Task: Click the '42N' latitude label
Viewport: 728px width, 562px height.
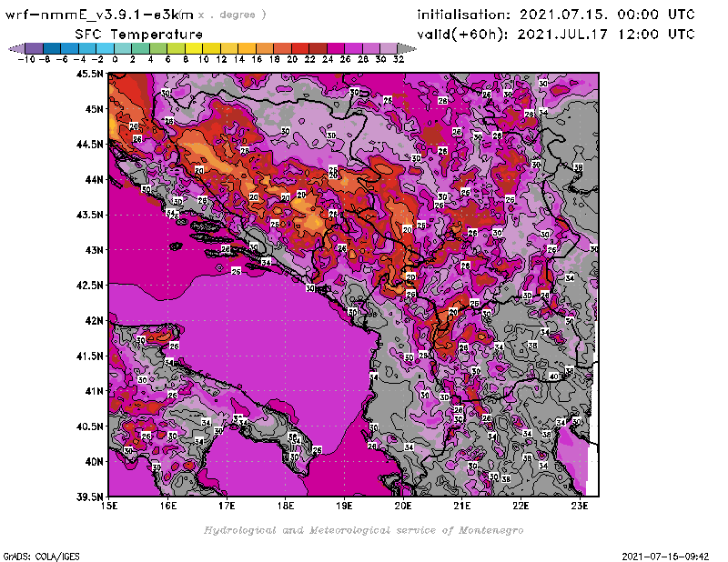Action: click(95, 321)
